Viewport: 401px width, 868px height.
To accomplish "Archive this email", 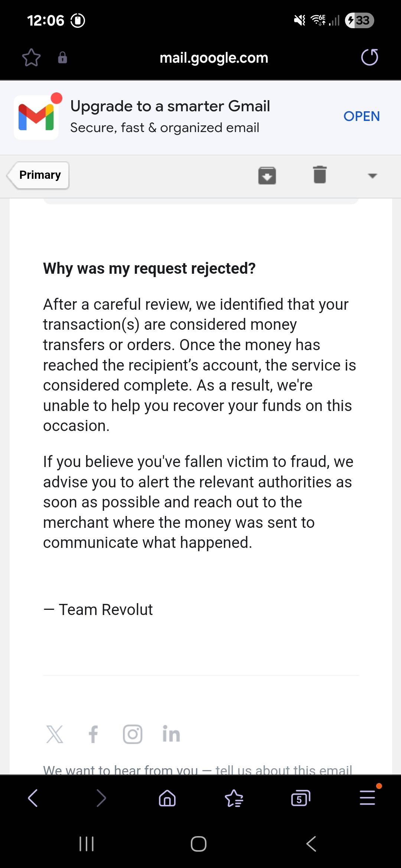I will 267,175.
